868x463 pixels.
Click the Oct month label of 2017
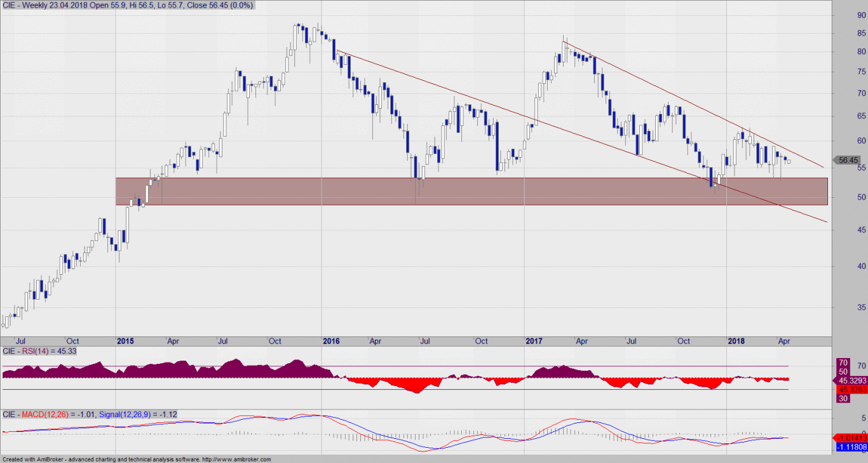point(684,341)
